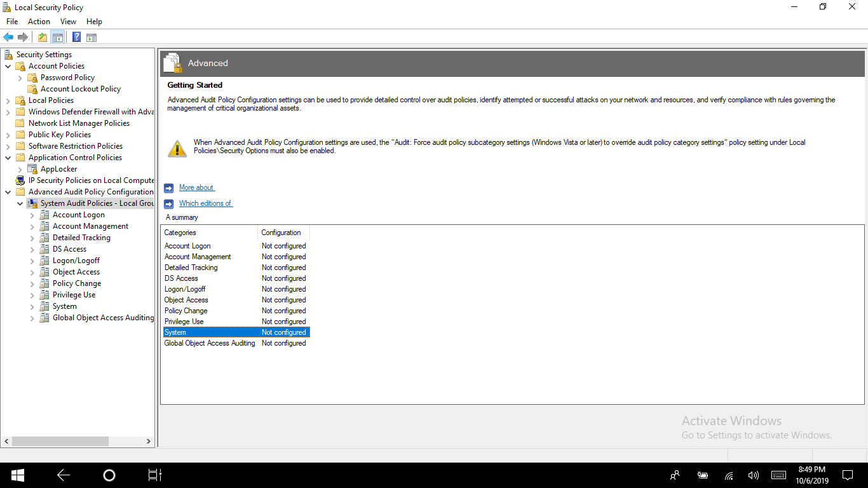Select Detailed Tracking row in summary list
Screen dimensions: 868x488
(236, 268)
